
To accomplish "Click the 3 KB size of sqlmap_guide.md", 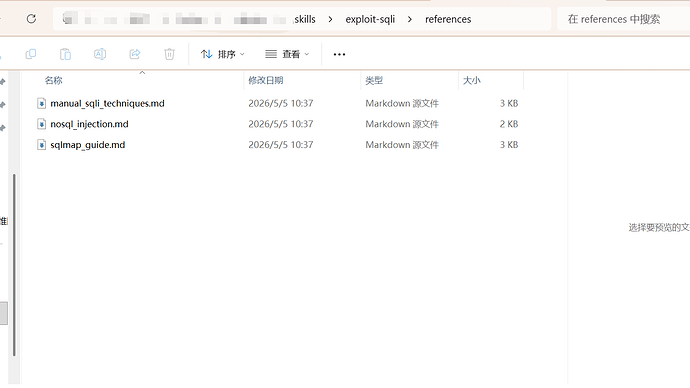I will [x=509, y=145].
